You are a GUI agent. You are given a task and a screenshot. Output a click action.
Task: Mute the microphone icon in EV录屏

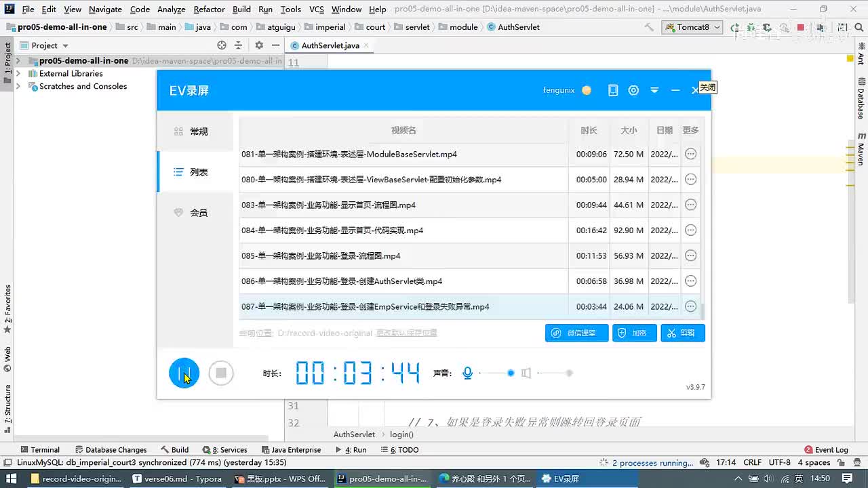coord(467,373)
